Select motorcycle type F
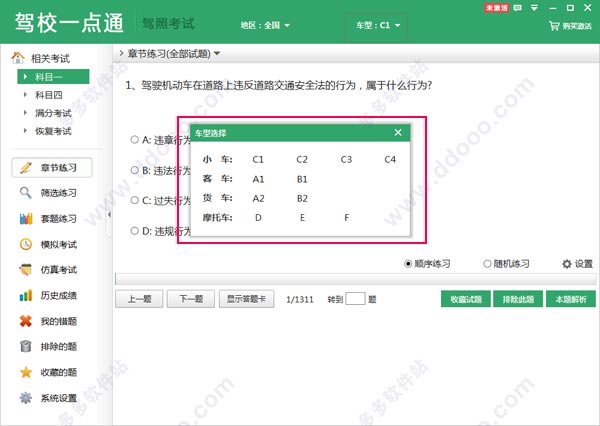The width and height of the screenshot is (600, 426). (347, 218)
